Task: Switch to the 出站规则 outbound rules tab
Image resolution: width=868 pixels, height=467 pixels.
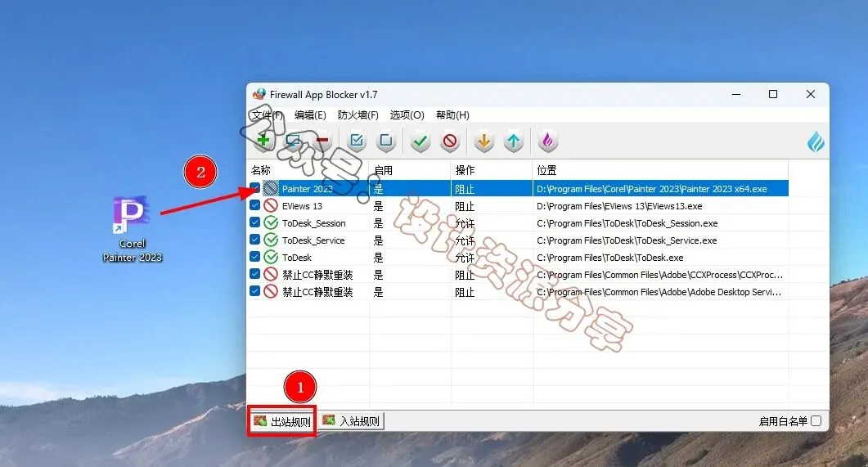Action: (x=283, y=422)
